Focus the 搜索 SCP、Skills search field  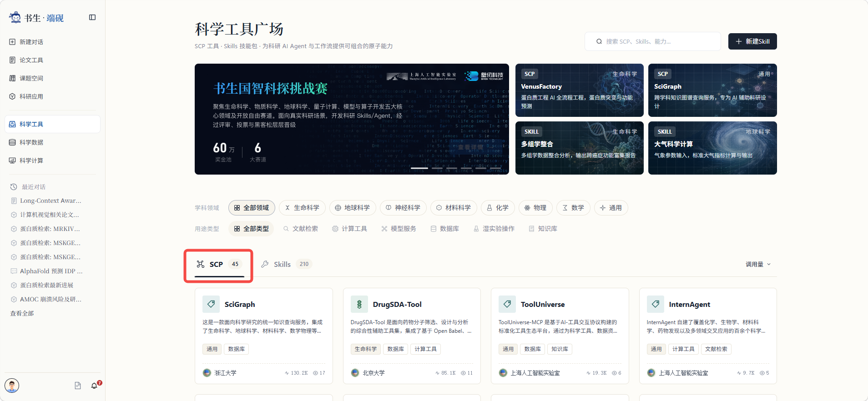pos(653,41)
